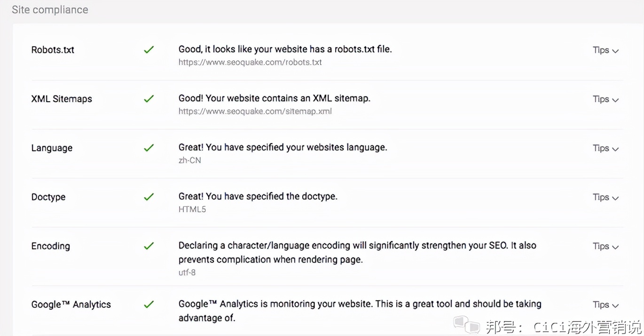Image resolution: width=644 pixels, height=336 pixels.
Task: Click the Doctype row green checkmark
Action: point(149,197)
